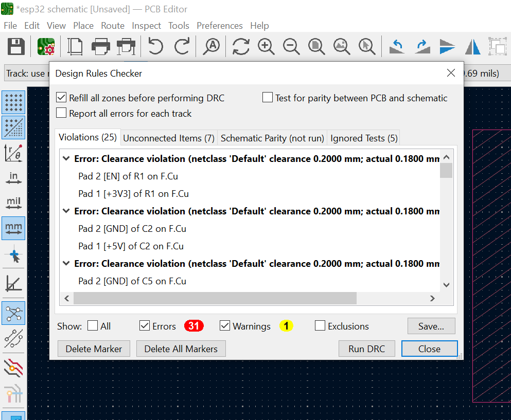Open the File menu
This screenshot has height=420, width=511.
[x=10, y=25]
